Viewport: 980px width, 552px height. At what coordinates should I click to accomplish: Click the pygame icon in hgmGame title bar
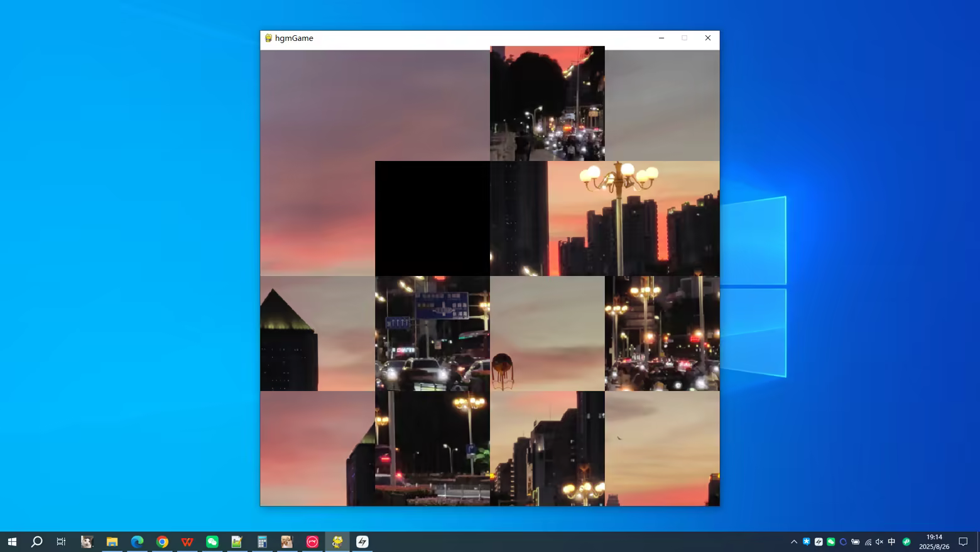coord(268,38)
